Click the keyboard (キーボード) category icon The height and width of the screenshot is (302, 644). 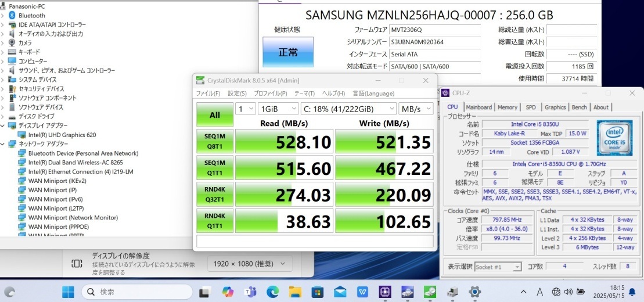(x=12, y=52)
